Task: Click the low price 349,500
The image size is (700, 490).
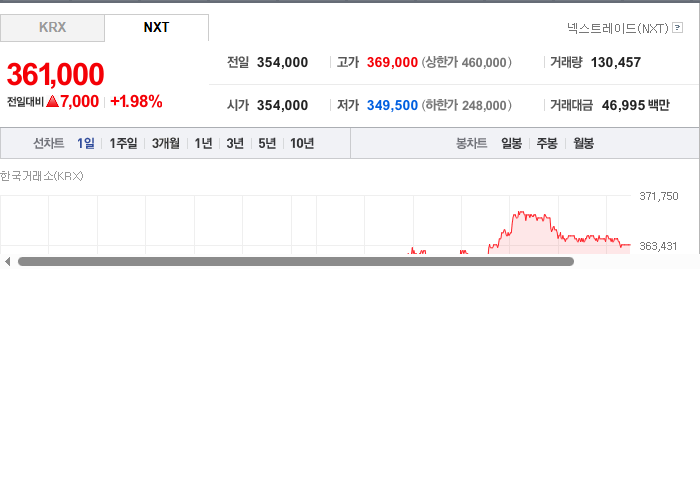Action: coord(392,105)
